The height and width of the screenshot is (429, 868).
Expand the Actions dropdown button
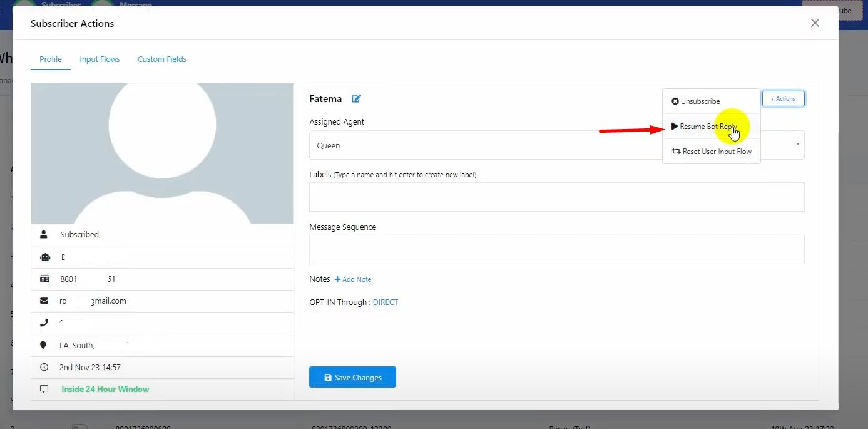pos(783,99)
